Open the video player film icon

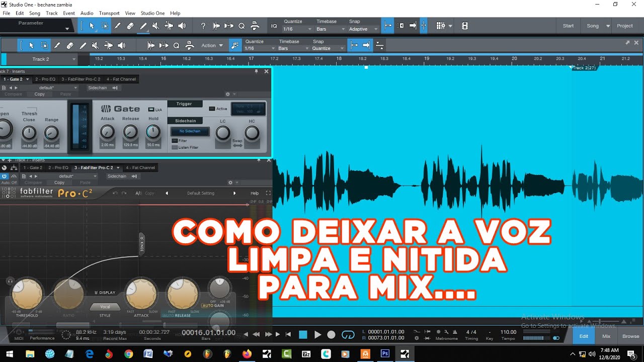pyautogui.click(x=465, y=26)
